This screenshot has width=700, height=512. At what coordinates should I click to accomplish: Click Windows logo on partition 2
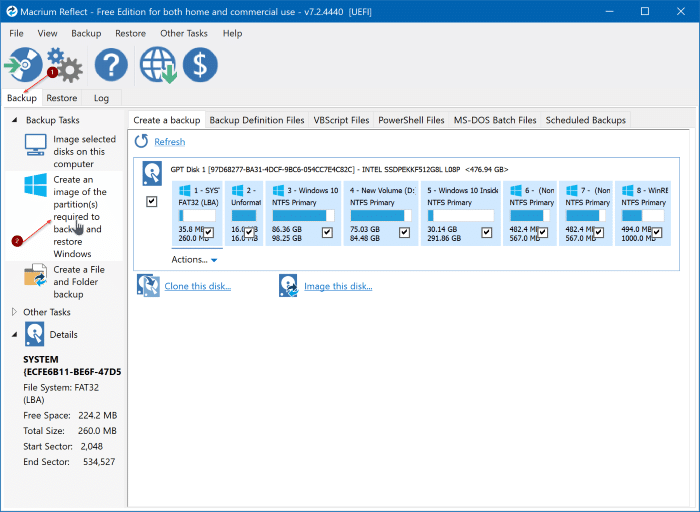click(x=238, y=191)
